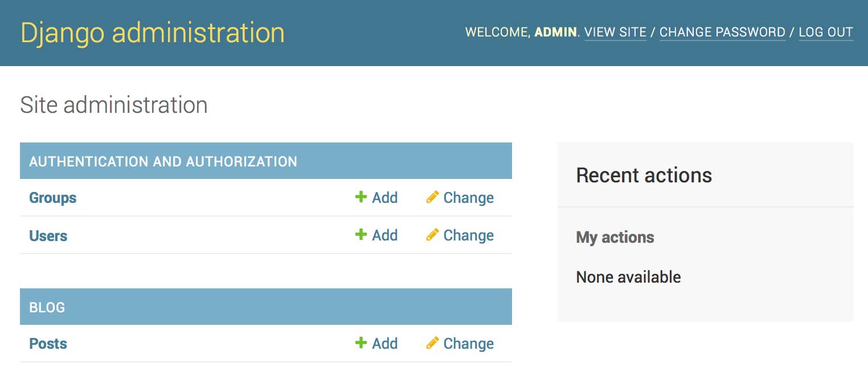
Task: Open the Authentication and Authorization section header
Action: [163, 161]
